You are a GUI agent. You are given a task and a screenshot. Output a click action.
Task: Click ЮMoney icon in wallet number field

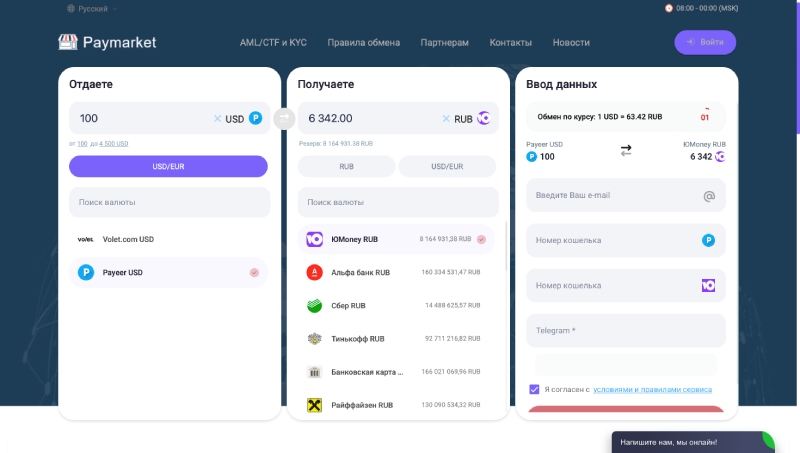click(708, 286)
